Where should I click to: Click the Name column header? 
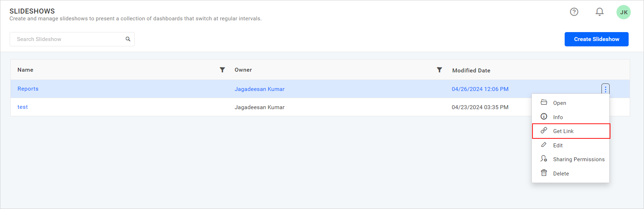(25, 70)
